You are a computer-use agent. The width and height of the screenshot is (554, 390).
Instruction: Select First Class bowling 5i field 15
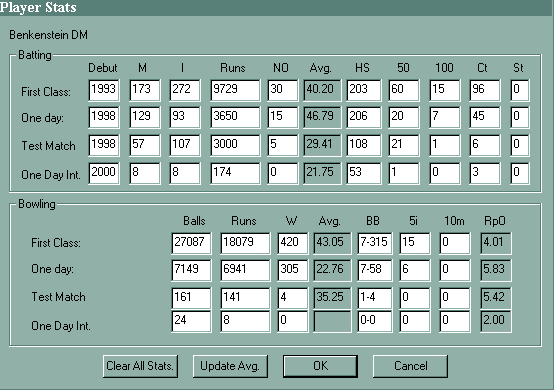[x=415, y=243]
